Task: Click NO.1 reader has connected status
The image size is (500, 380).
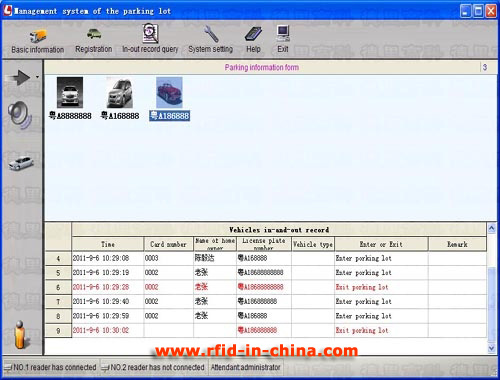Action: (x=50, y=367)
